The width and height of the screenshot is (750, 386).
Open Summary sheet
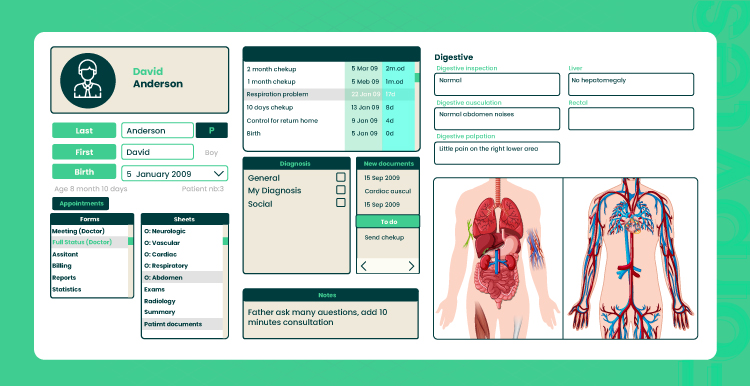click(x=183, y=312)
